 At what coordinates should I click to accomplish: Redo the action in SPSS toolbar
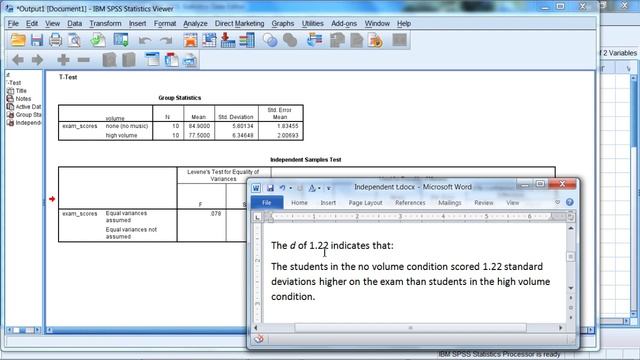point(166,40)
